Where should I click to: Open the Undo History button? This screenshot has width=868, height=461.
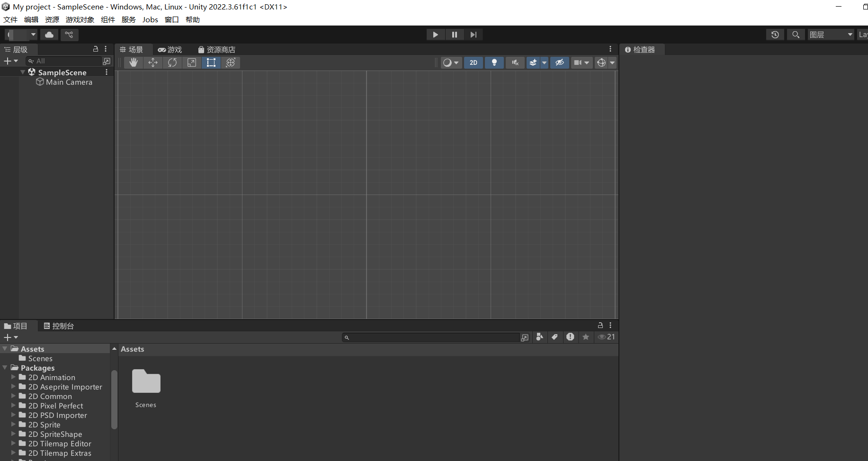775,35
